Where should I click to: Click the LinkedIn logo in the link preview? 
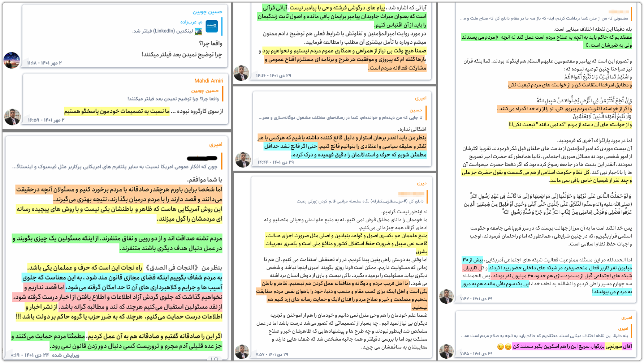click(212, 26)
